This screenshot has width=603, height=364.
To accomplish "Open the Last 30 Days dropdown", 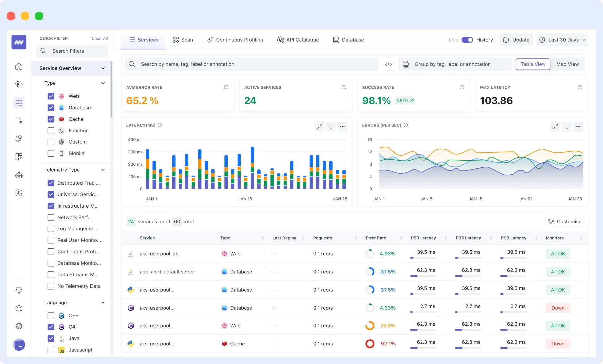I will coord(562,40).
